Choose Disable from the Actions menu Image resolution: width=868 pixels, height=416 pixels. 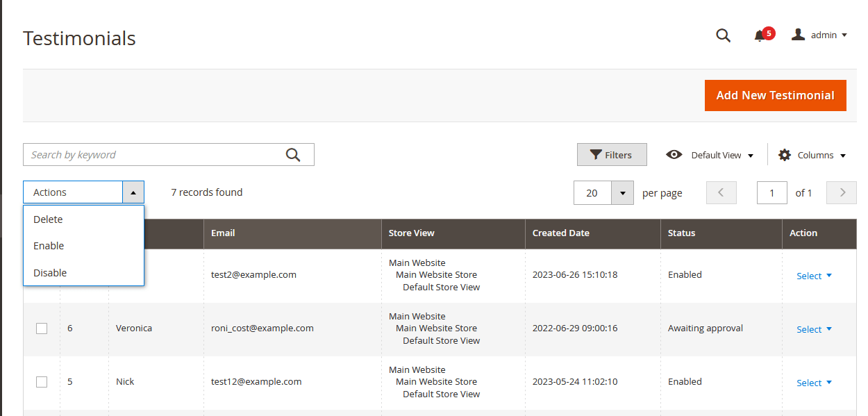[x=50, y=273]
